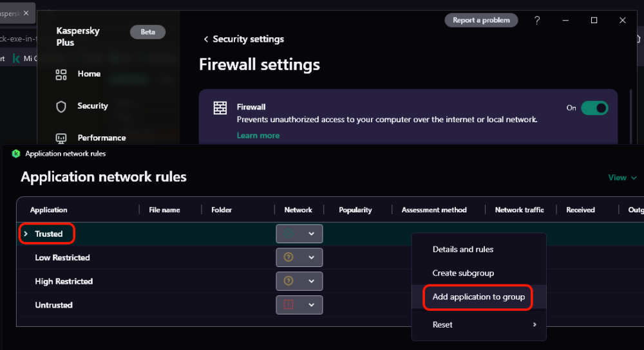Open the View dropdown menu

(x=622, y=178)
